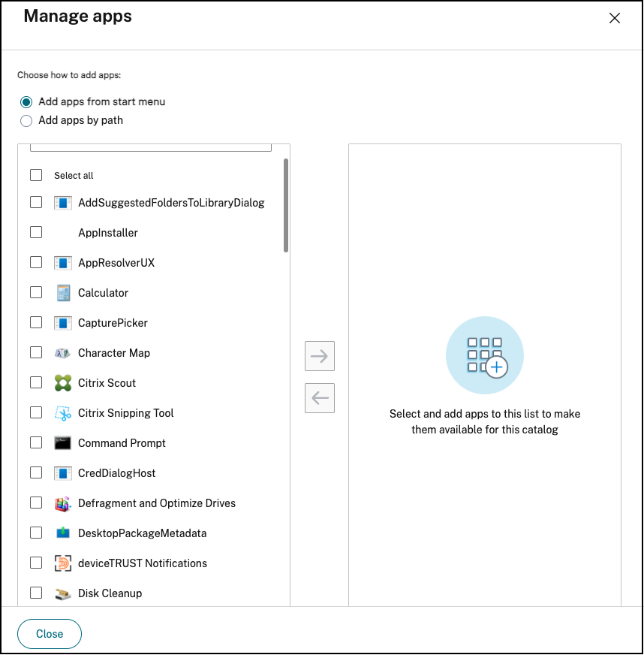Screen dimensions: 644x655
Task: Click the Defragment and Optimize Drives label
Action: [x=157, y=504]
